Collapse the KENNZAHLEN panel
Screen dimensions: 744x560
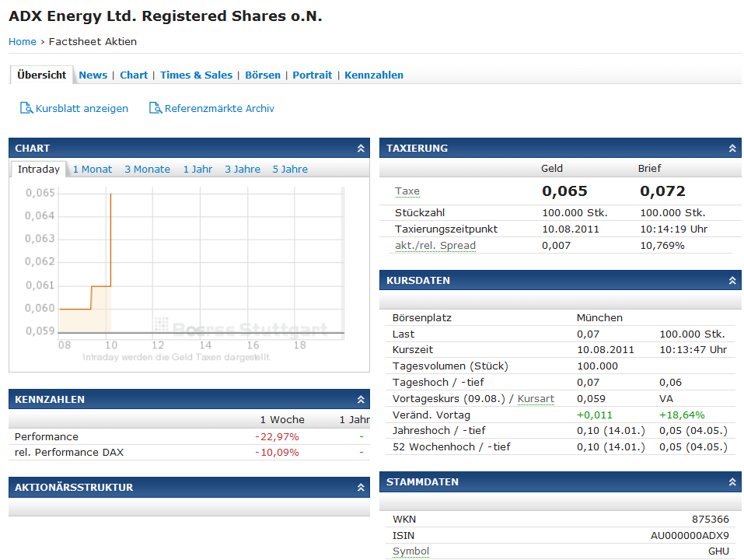[x=360, y=399]
